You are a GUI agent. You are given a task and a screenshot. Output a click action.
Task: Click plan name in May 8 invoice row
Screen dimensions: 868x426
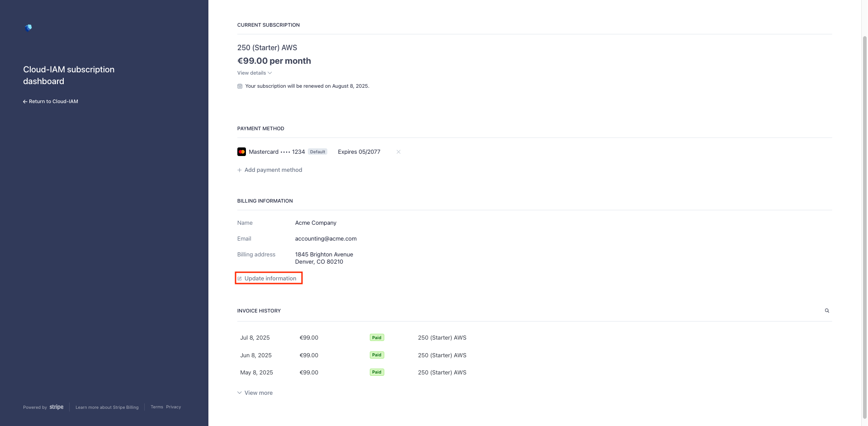[x=442, y=373]
